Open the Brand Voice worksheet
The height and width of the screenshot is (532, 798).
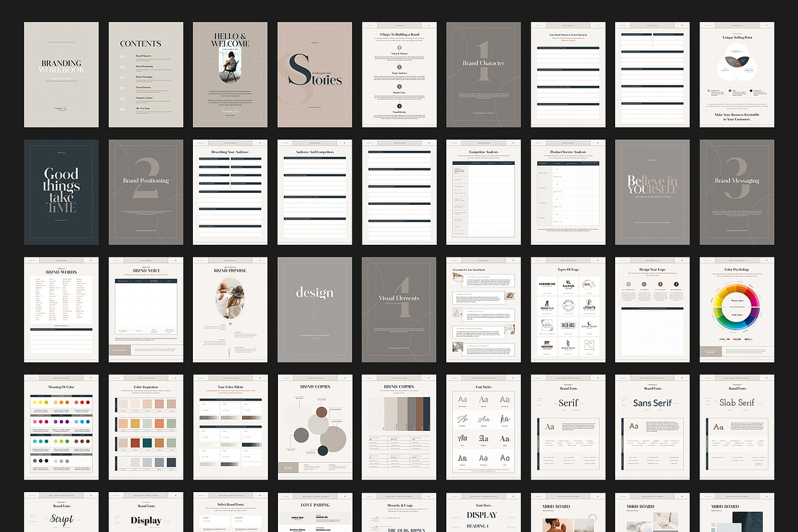[146, 309]
